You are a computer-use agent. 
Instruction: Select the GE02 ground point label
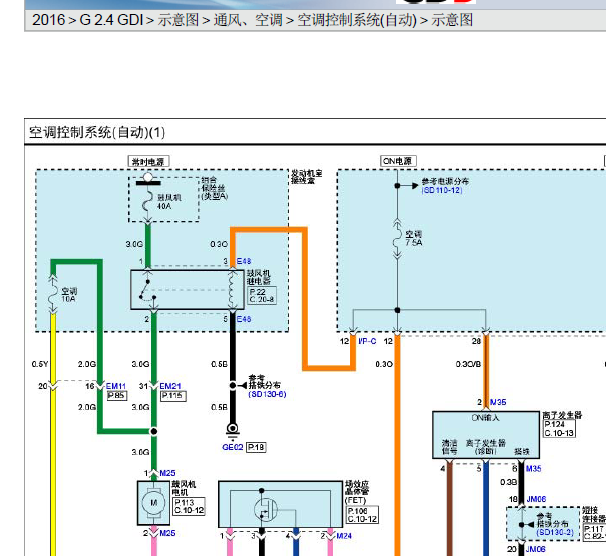tap(232, 447)
